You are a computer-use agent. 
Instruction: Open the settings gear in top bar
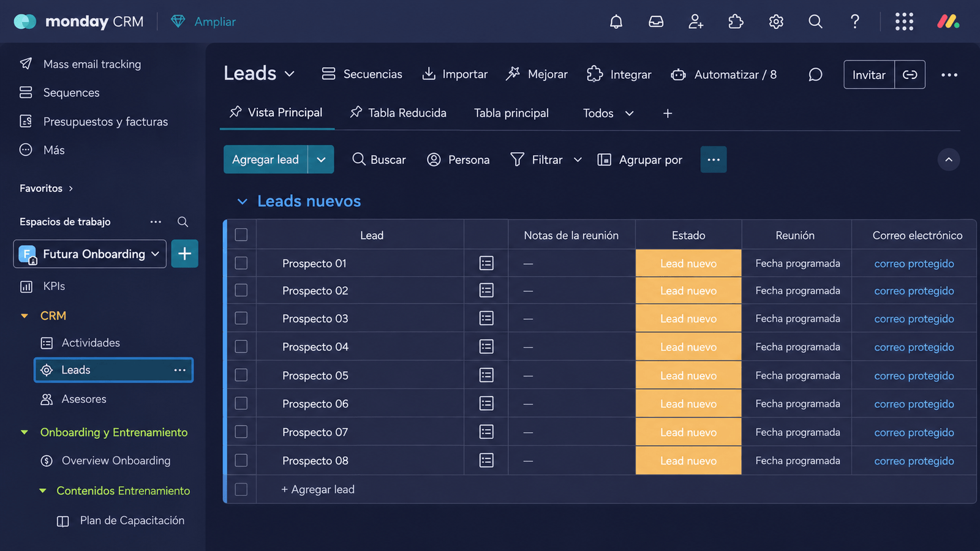pos(776,22)
